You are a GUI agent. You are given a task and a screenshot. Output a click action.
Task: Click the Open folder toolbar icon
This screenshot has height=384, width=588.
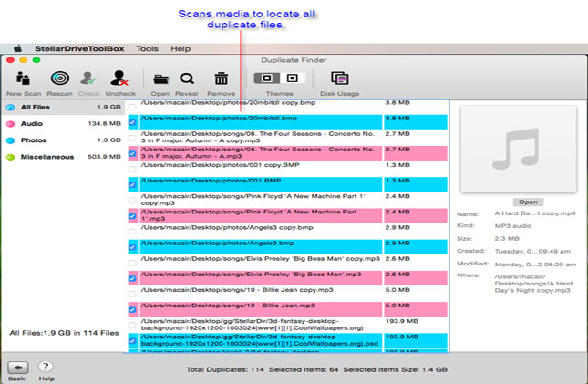[x=160, y=78]
